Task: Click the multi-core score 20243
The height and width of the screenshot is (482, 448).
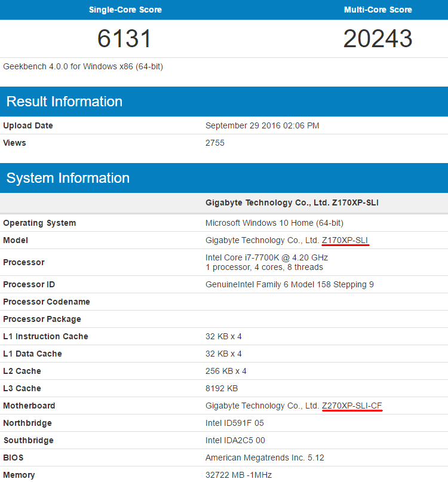Action: [378, 39]
